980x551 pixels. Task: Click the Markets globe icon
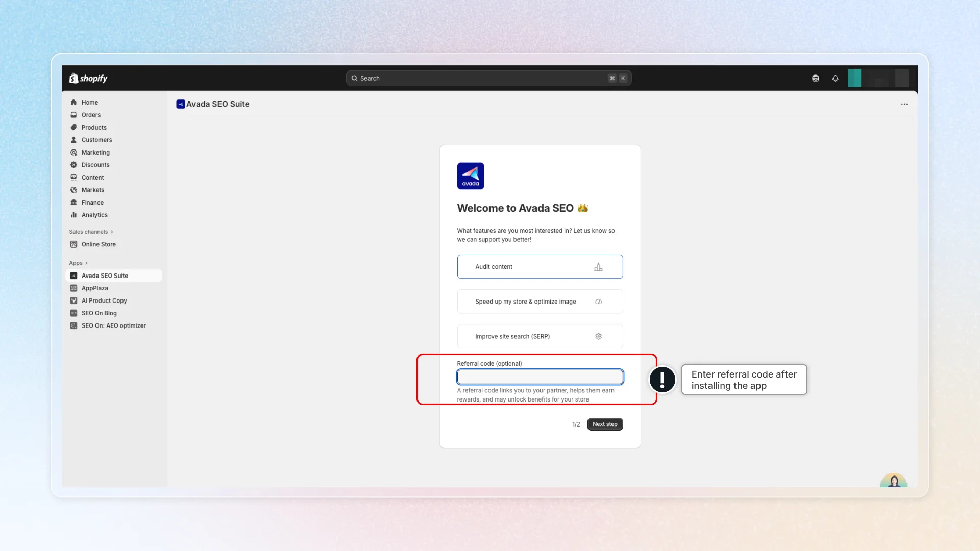click(x=73, y=190)
